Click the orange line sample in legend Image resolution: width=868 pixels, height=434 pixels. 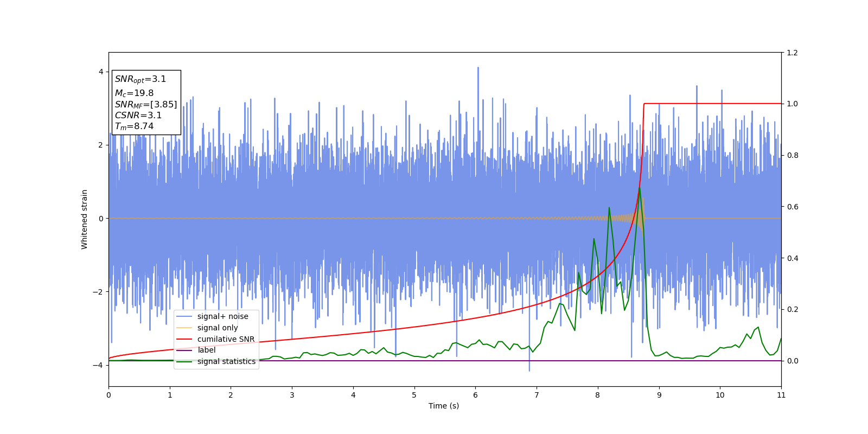click(184, 328)
